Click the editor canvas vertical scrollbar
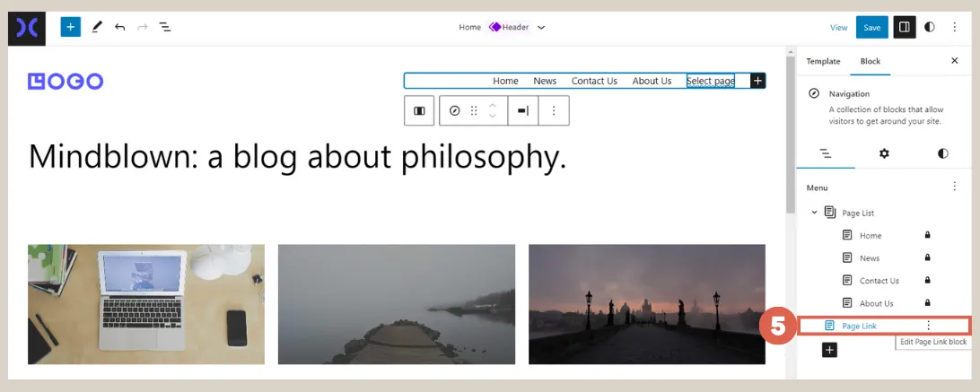 [791, 135]
